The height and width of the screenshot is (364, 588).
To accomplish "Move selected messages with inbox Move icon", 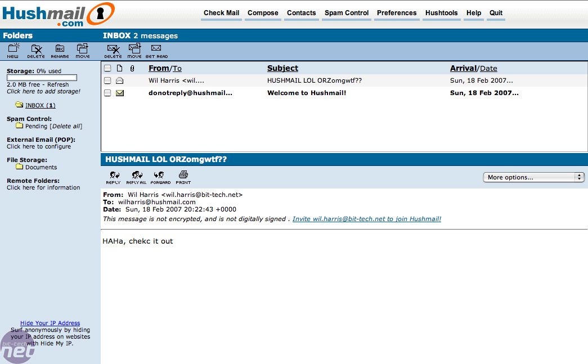I will [134, 51].
